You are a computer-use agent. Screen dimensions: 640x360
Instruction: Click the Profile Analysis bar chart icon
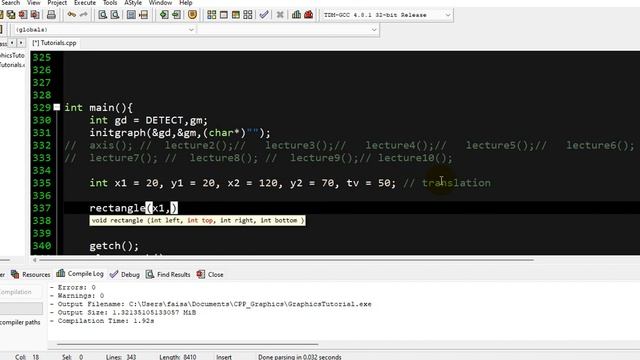tap(296, 15)
